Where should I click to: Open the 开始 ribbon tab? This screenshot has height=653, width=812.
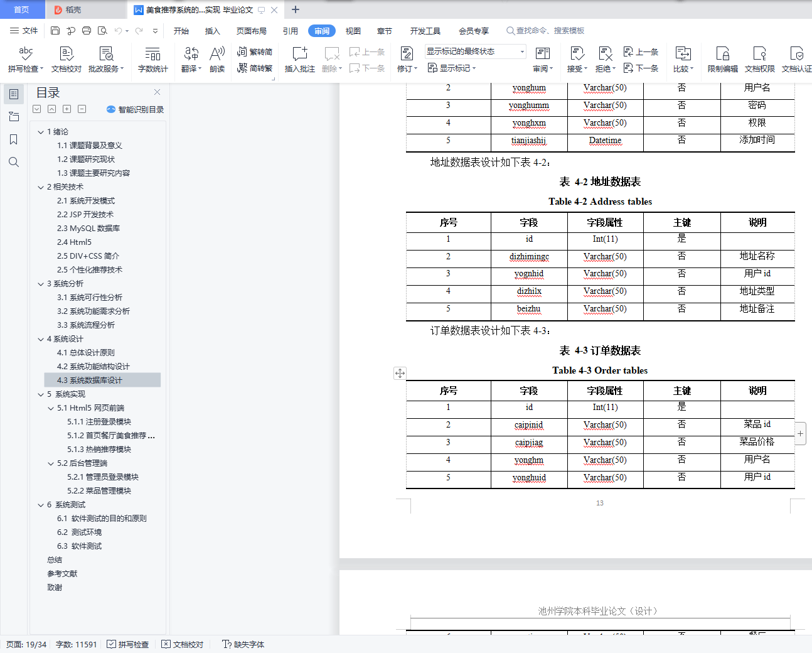[181, 31]
